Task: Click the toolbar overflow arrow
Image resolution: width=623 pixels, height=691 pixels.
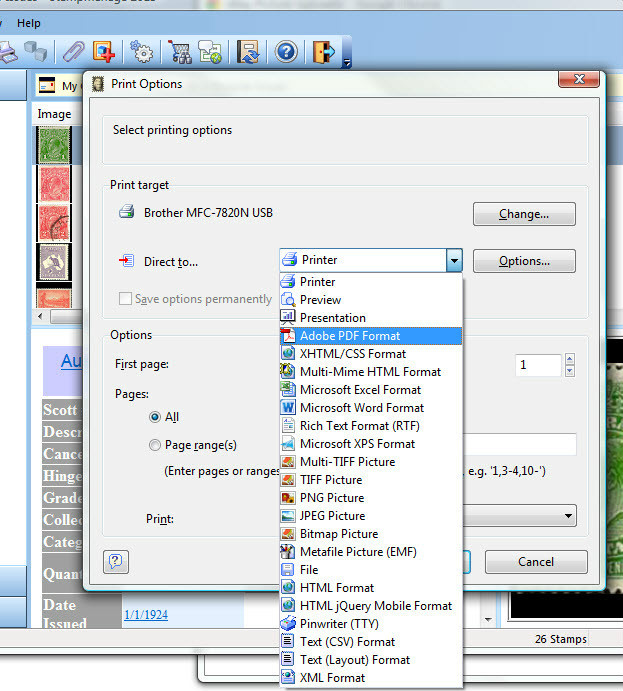Action: click(347, 63)
